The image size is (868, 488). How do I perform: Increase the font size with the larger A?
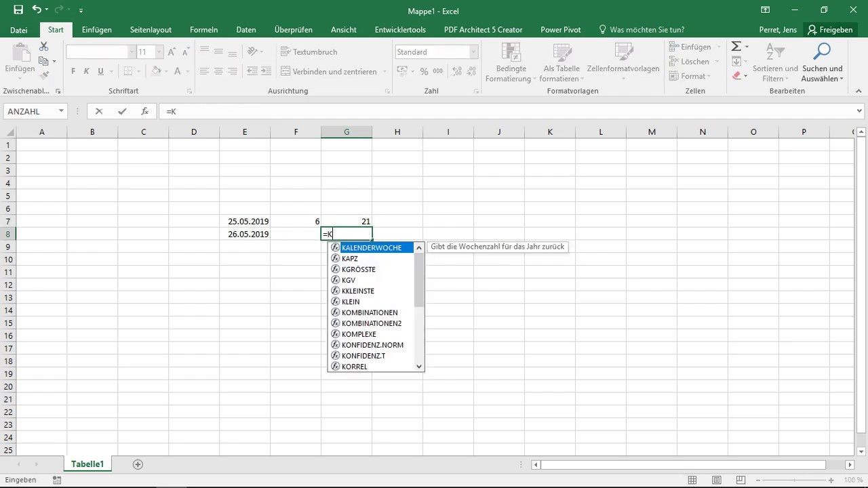pyautogui.click(x=172, y=52)
